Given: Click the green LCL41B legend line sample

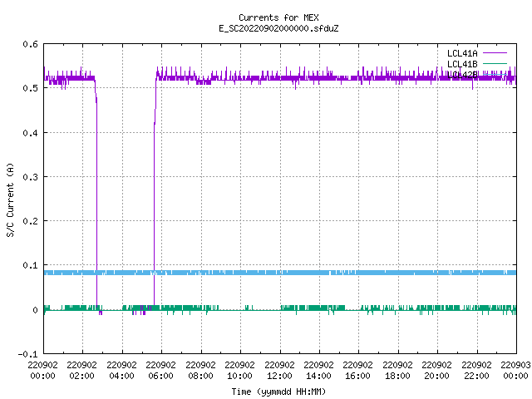Looking at the screenshot, I should [495, 64].
